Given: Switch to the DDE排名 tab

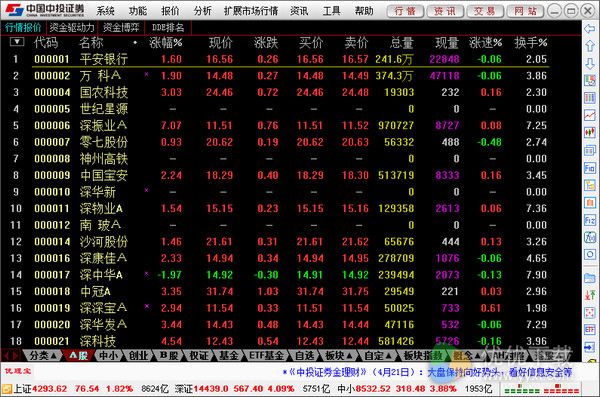Looking at the screenshot, I should pyautogui.click(x=168, y=28).
